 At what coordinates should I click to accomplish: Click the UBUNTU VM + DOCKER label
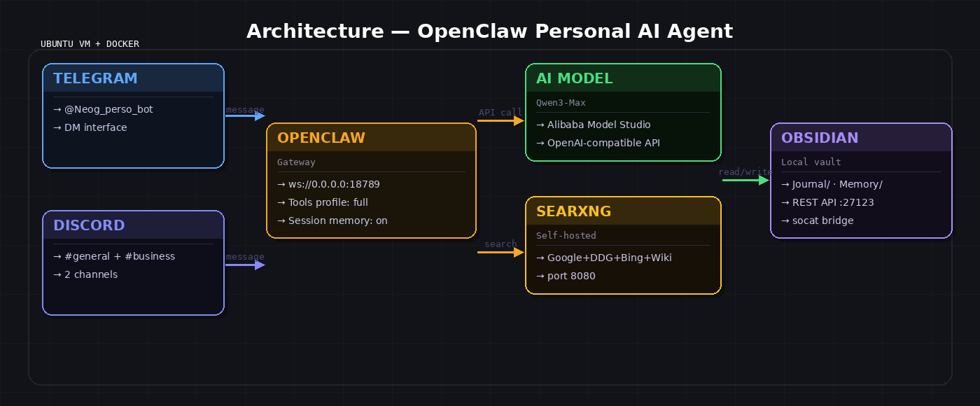pos(90,43)
